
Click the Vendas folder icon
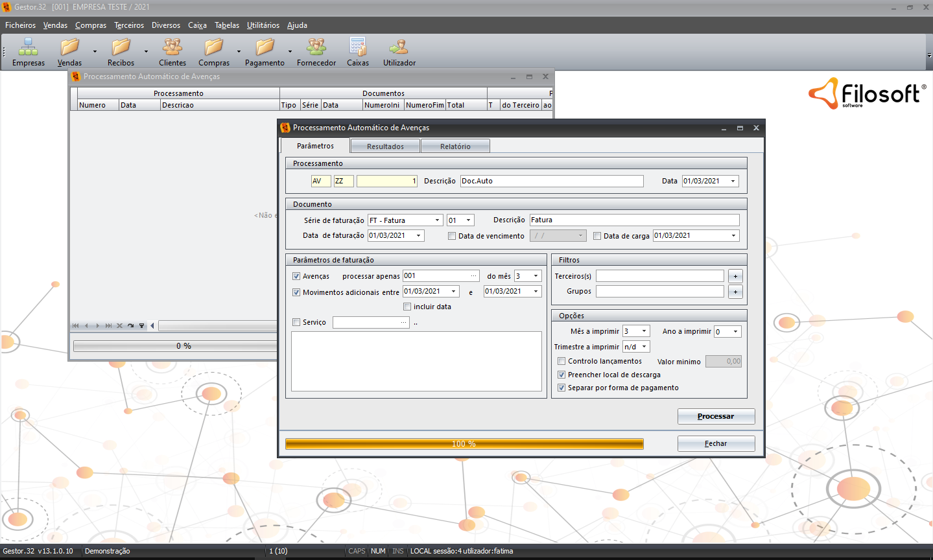tap(69, 47)
